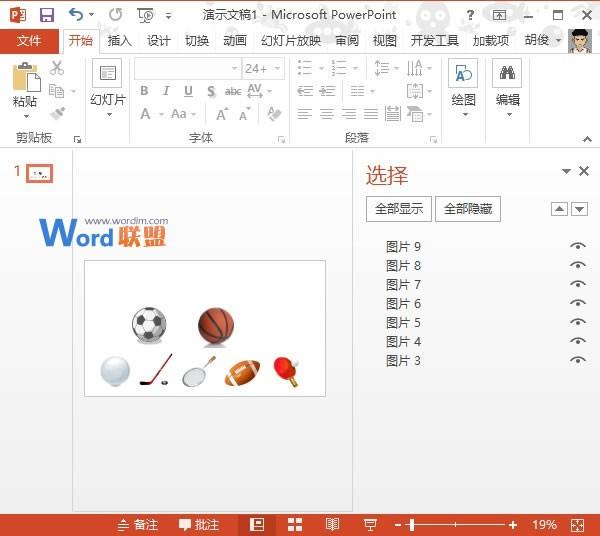Screen dimensions: 600x536
Task: Apply Italic formatting
Action: (x=166, y=91)
